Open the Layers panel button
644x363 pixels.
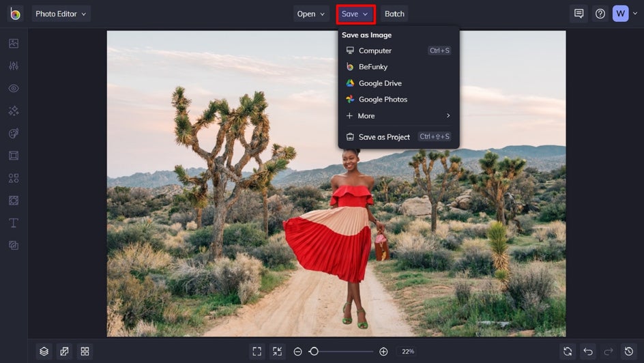[44, 351]
